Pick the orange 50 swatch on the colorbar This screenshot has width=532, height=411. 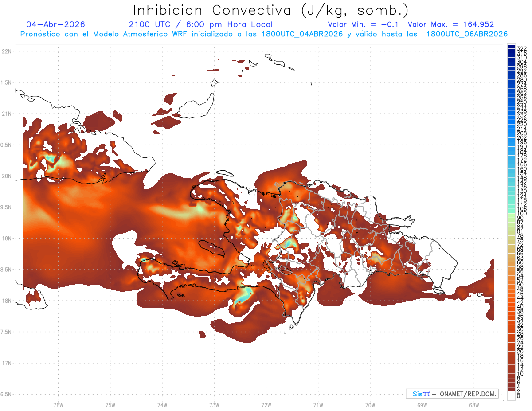(511, 285)
